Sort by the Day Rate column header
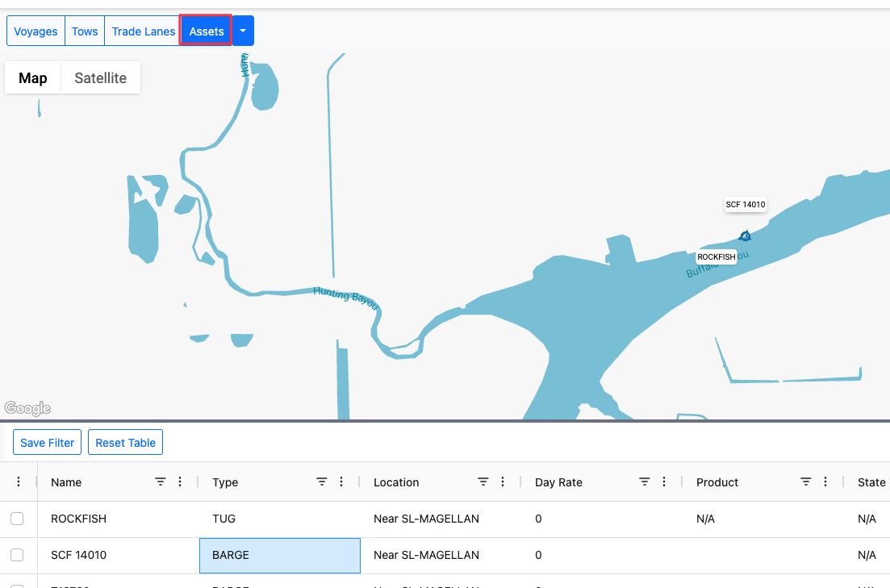The width and height of the screenshot is (890, 588). tap(558, 482)
